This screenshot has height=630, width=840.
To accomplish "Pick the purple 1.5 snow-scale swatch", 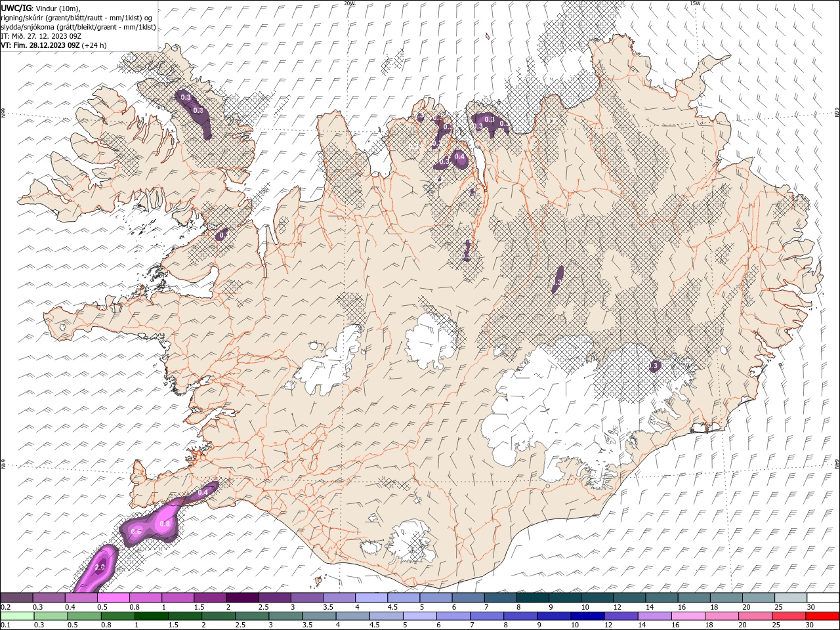I will [210, 598].
